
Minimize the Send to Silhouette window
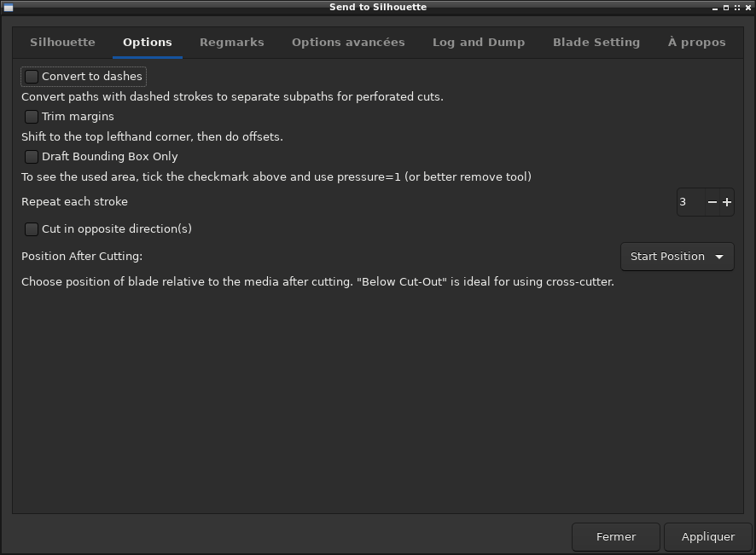coord(716,8)
